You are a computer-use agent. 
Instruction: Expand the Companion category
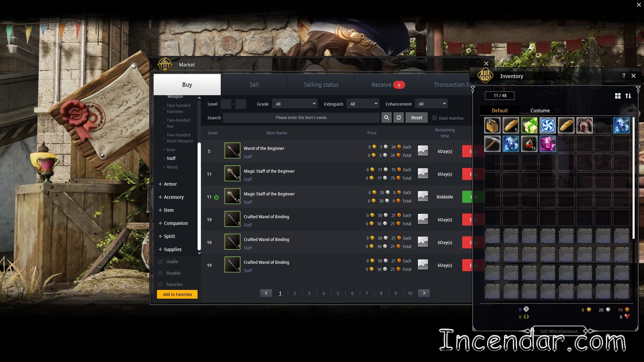pos(173,223)
